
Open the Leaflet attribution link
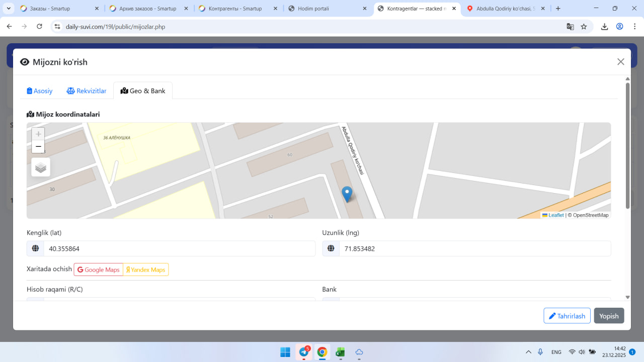pyautogui.click(x=555, y=215)
